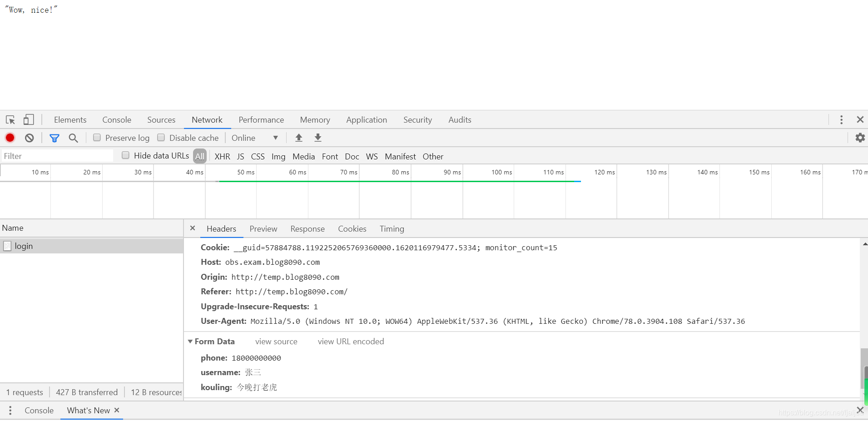Stop recording network log
This screenshot has width=868, height=421.
10,138
